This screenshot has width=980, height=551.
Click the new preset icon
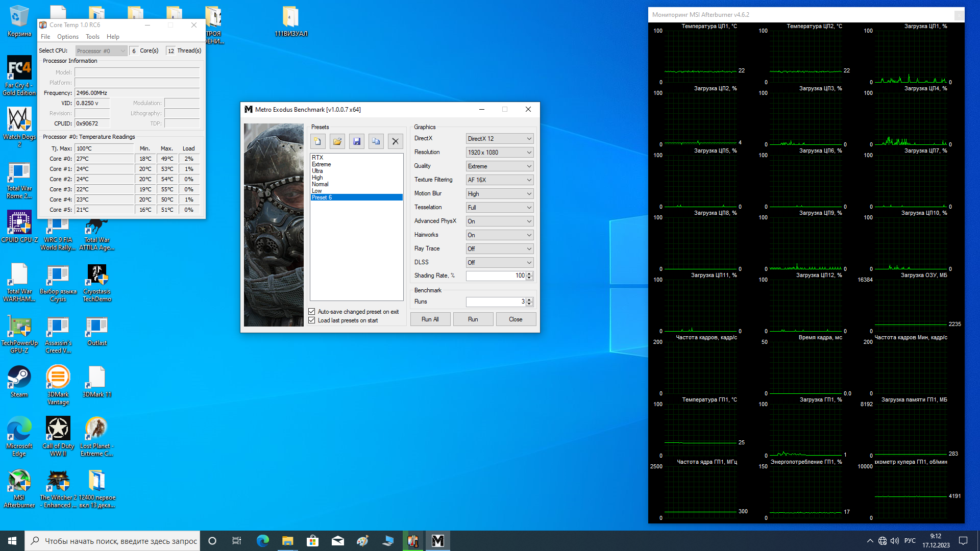click(x=317, y=141)
